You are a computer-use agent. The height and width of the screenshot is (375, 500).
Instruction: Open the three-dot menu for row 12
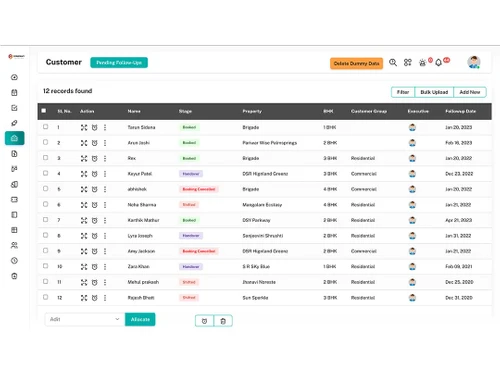105,298
